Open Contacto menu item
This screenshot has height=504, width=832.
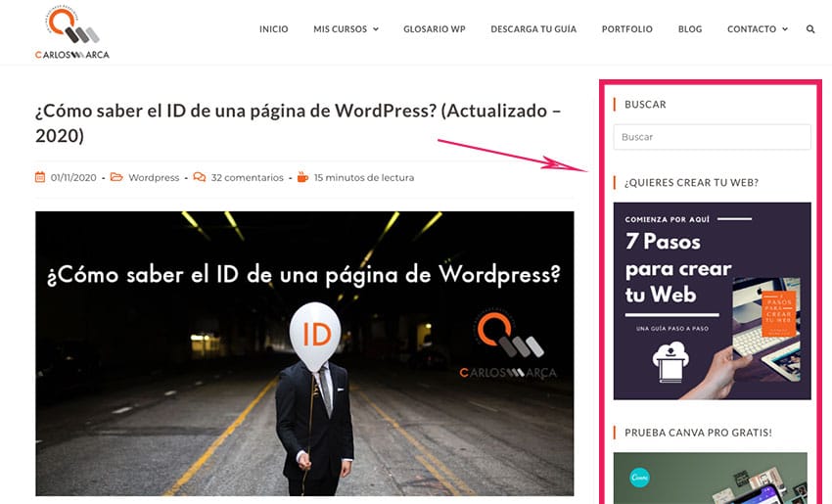click(752, 29)
